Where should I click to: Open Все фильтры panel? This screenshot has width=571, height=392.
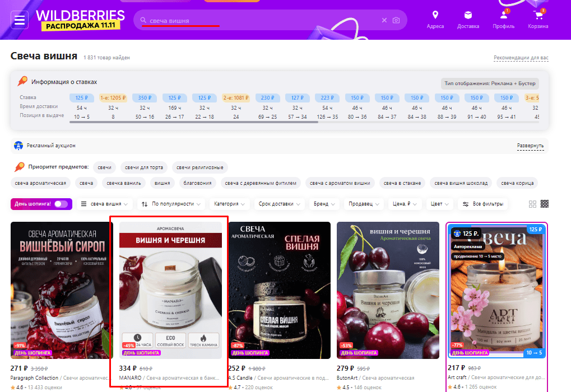point(483,204)
